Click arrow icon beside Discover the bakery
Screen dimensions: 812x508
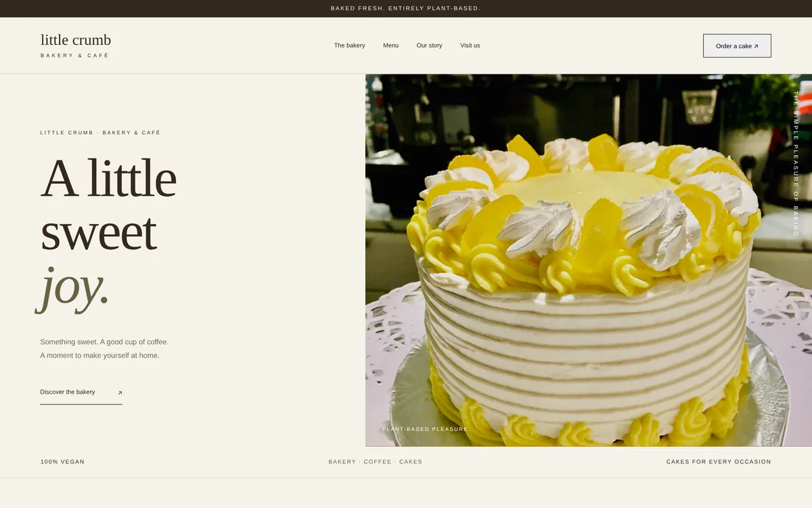120,393
